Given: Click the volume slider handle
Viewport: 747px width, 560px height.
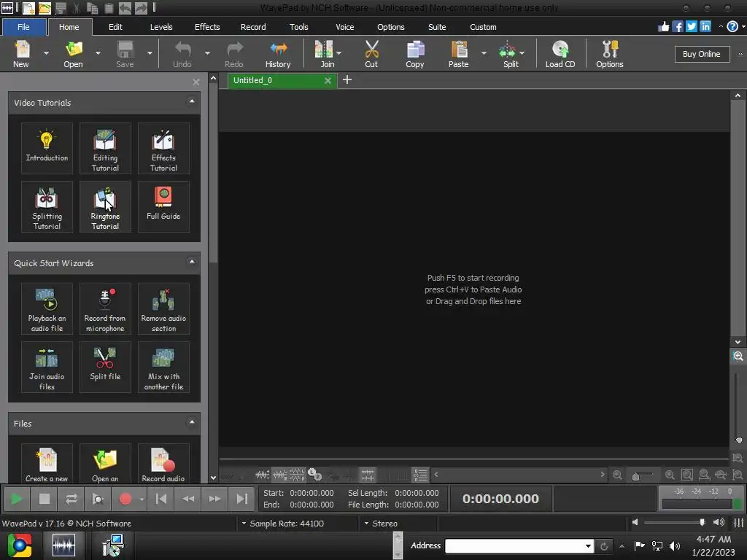Looking at the screenshot, I should (x=703, y=522).
